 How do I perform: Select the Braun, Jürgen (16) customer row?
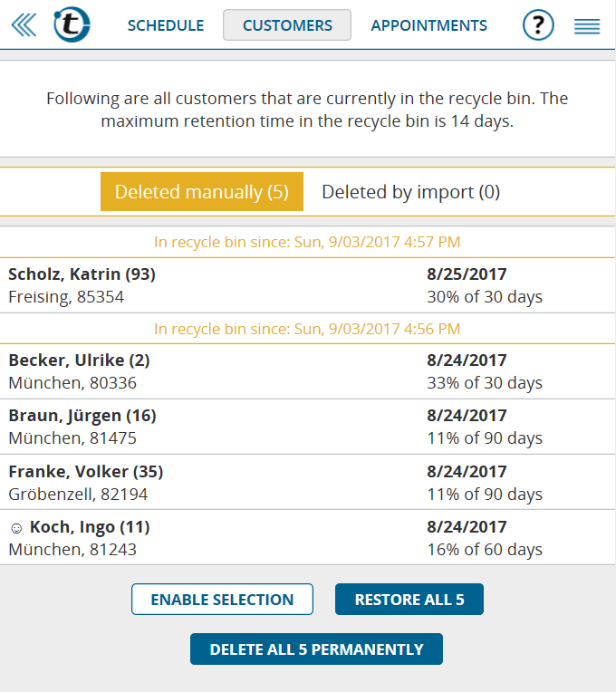307,427
